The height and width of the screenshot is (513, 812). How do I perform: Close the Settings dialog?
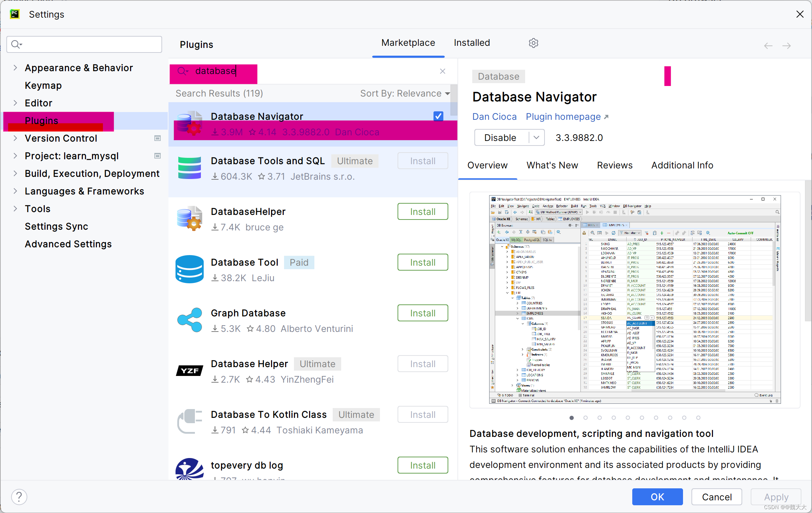pyautogui.click(x=800, y=14)
